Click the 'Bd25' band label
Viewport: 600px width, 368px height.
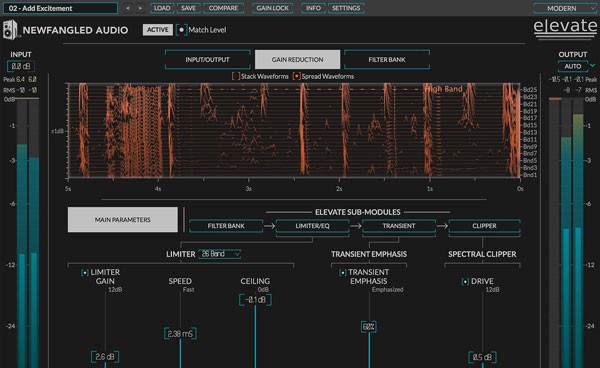[530, 90]
